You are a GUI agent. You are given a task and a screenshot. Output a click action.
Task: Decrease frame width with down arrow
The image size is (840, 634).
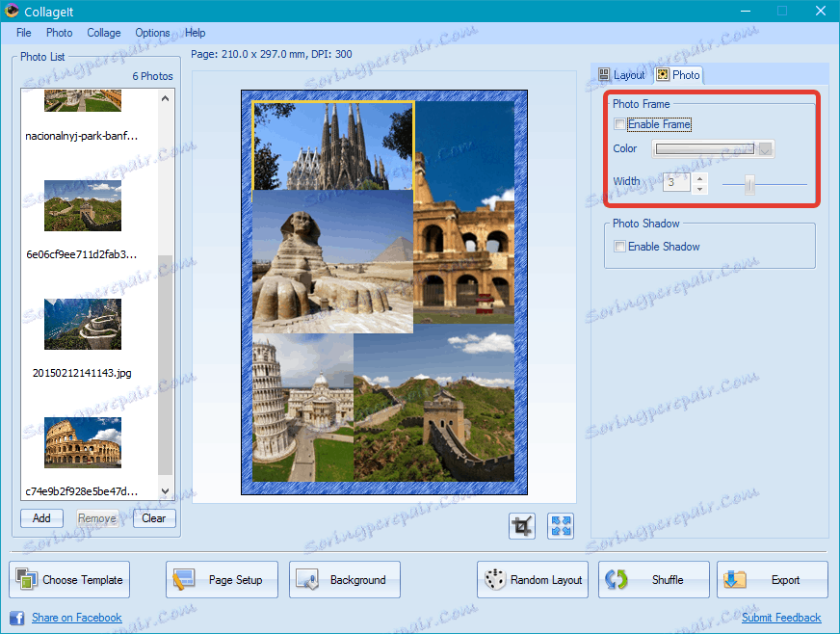(x=699, y=189)
